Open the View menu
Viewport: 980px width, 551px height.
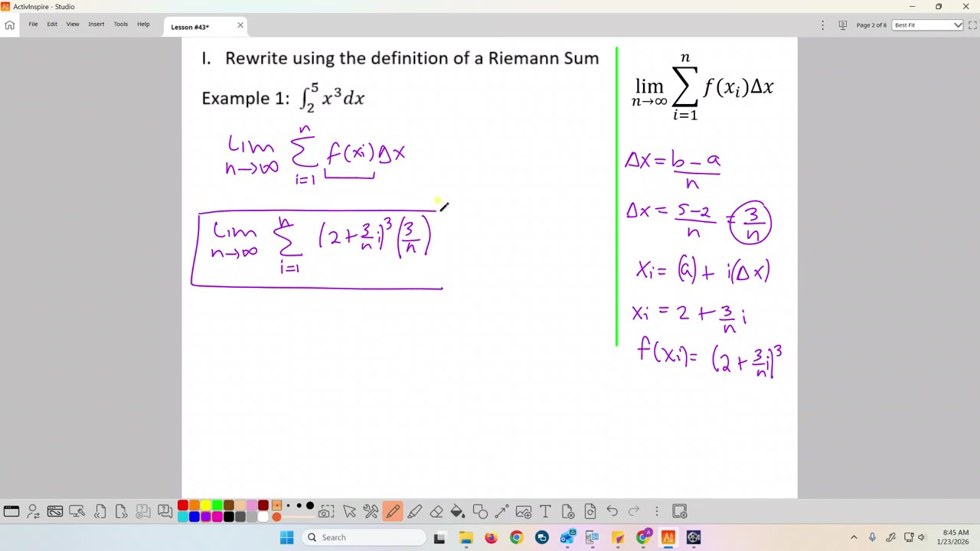(x=73, y=24)
